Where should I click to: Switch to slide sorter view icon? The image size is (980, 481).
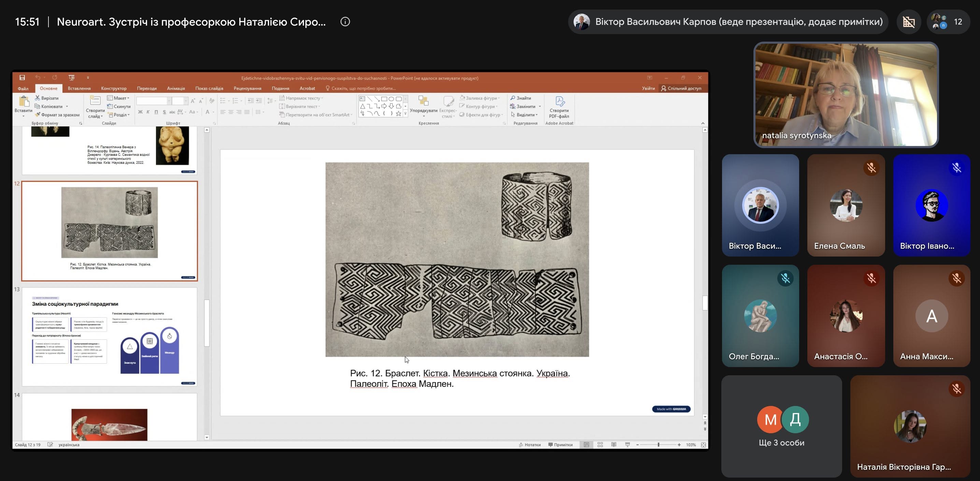click(600, 444)
